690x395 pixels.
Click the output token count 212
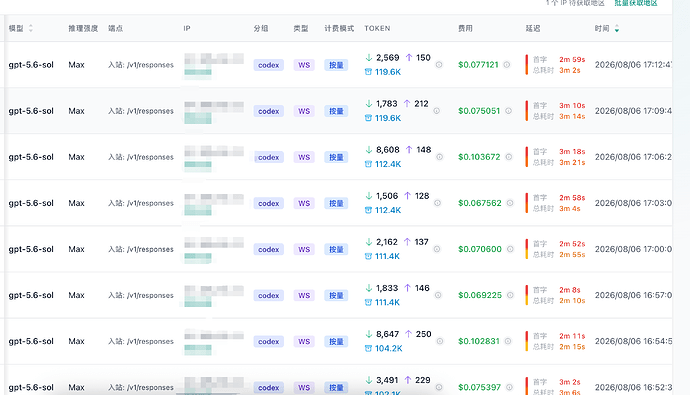tap(421, 104)
